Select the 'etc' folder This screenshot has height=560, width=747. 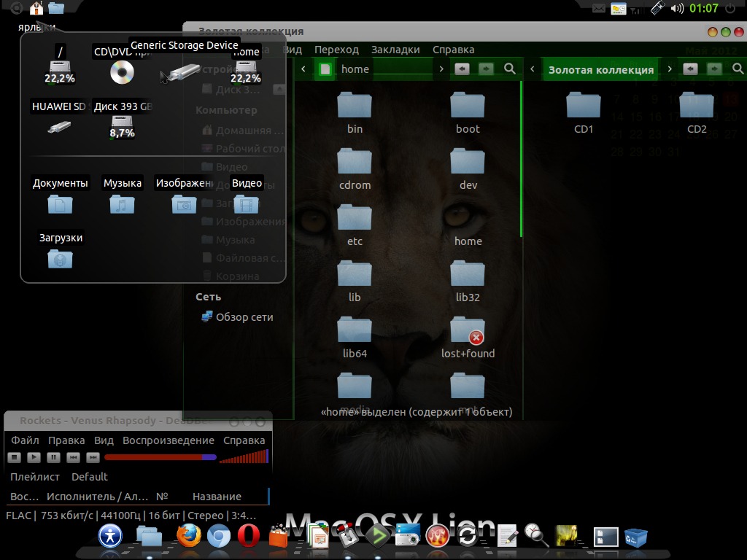coord(355,225)
